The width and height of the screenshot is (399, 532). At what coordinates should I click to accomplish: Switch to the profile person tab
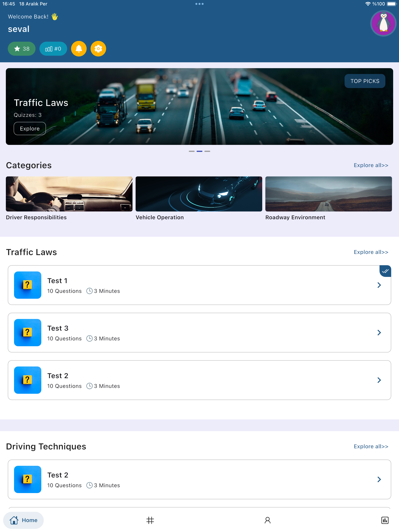click(267, 520)
